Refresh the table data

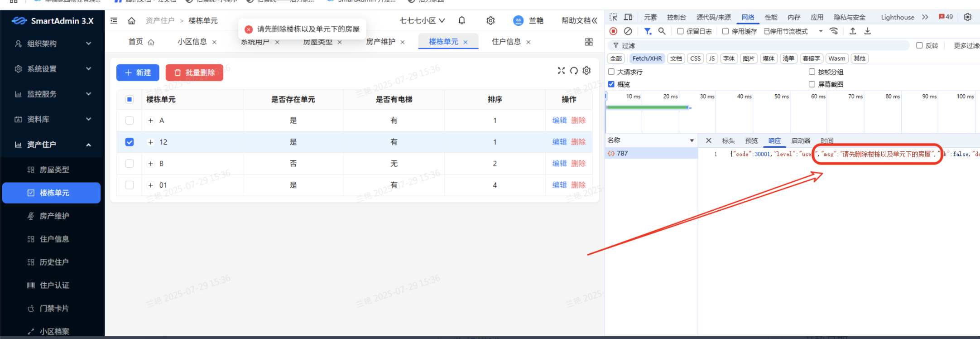[574, 70]
